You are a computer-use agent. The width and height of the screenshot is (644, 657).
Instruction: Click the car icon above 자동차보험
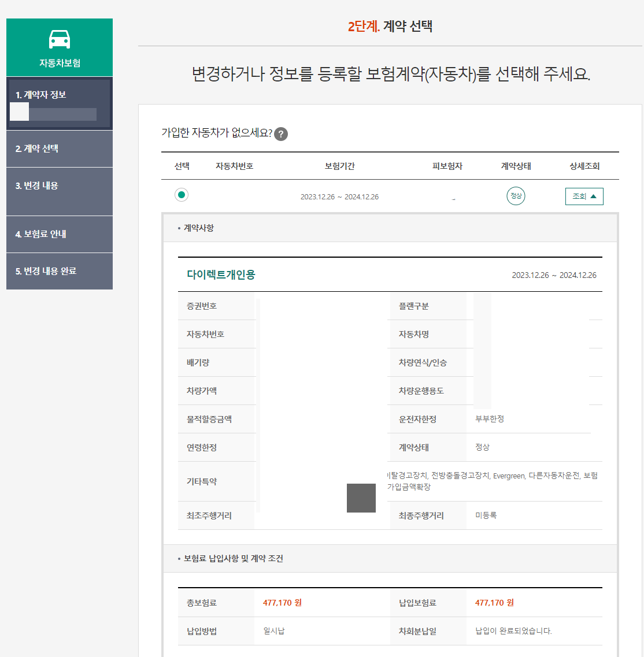click(58, 38)
